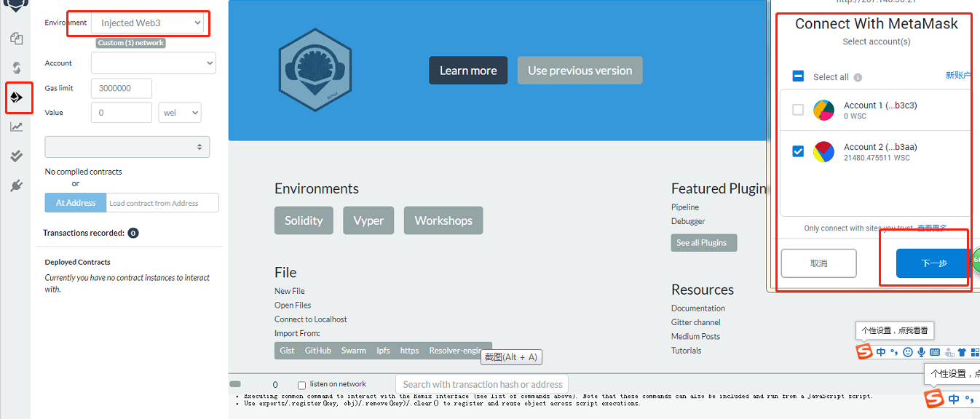Click Account 1 colorful avatar in MetaMask

(x=823, y=110)
